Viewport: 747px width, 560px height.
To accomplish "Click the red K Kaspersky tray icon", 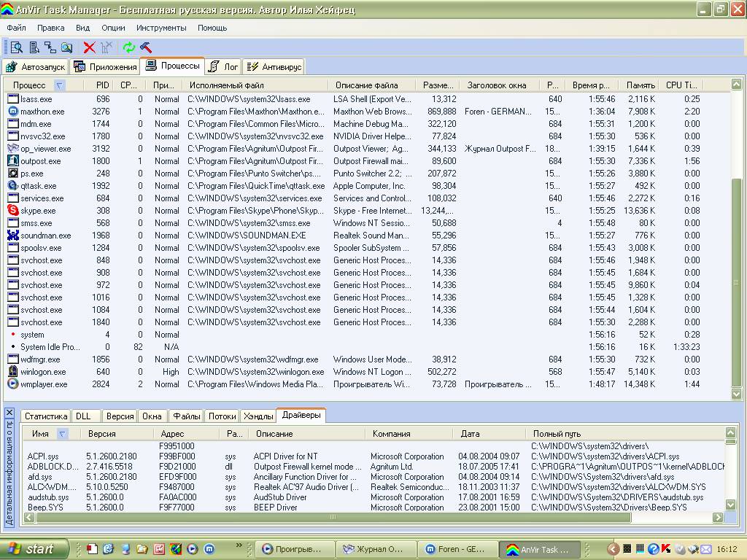I will coord(666,549).
